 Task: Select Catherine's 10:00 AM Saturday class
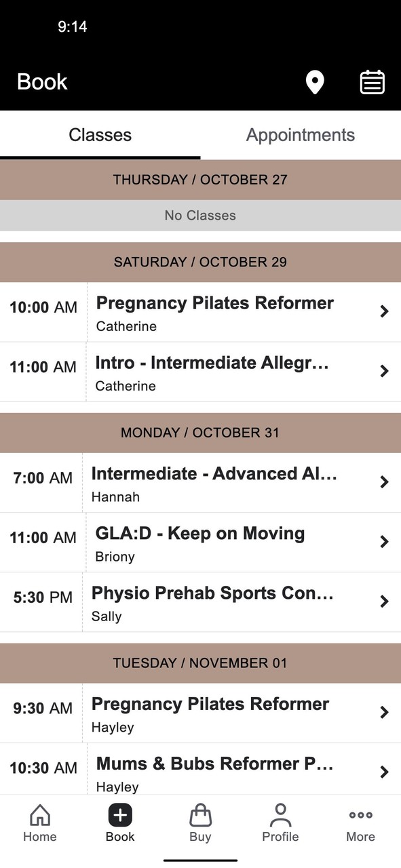200,311
